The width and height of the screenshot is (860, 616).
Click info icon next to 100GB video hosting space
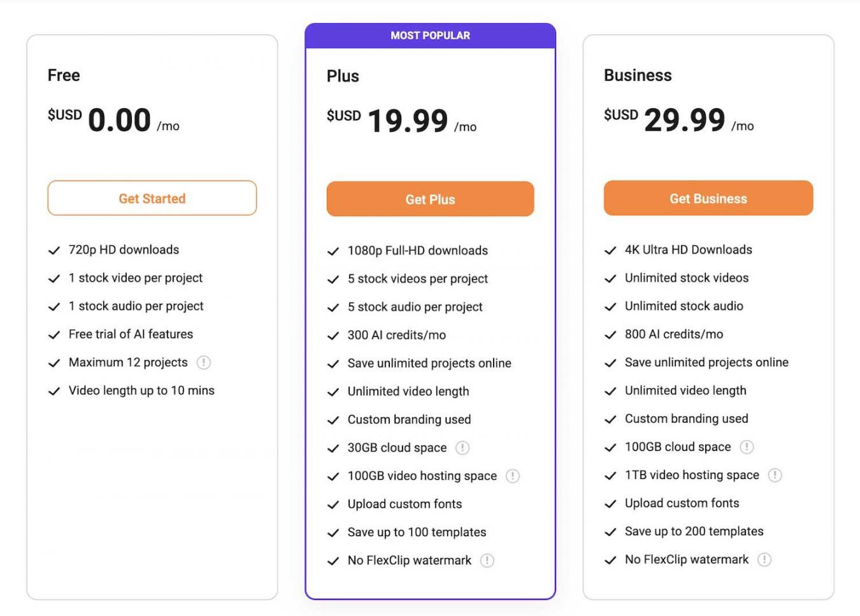click(x=513, y=476)
